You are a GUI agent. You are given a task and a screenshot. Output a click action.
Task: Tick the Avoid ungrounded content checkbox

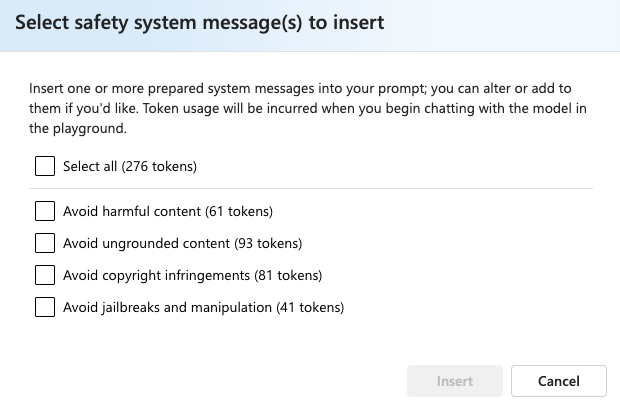point(45,243)
